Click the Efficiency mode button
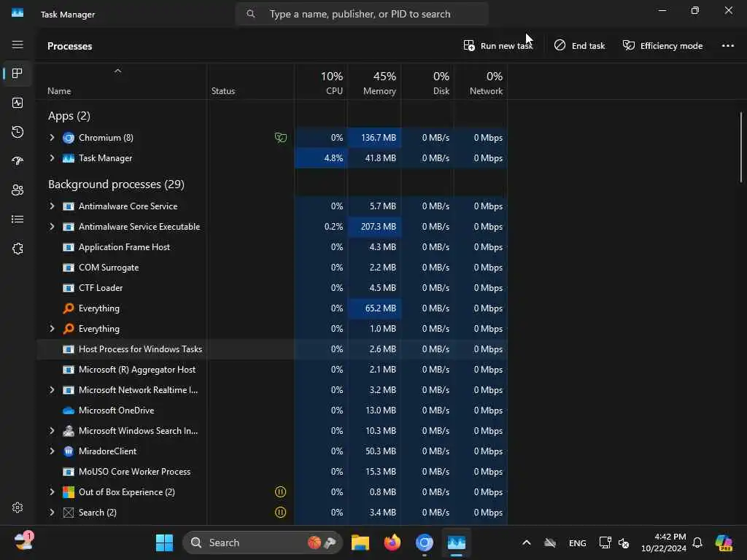 click(x=662, y=46)
